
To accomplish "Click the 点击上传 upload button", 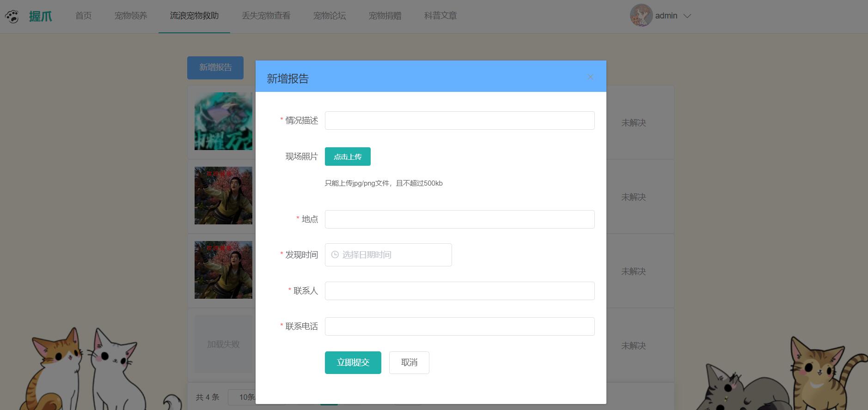I will pos(348,157).
